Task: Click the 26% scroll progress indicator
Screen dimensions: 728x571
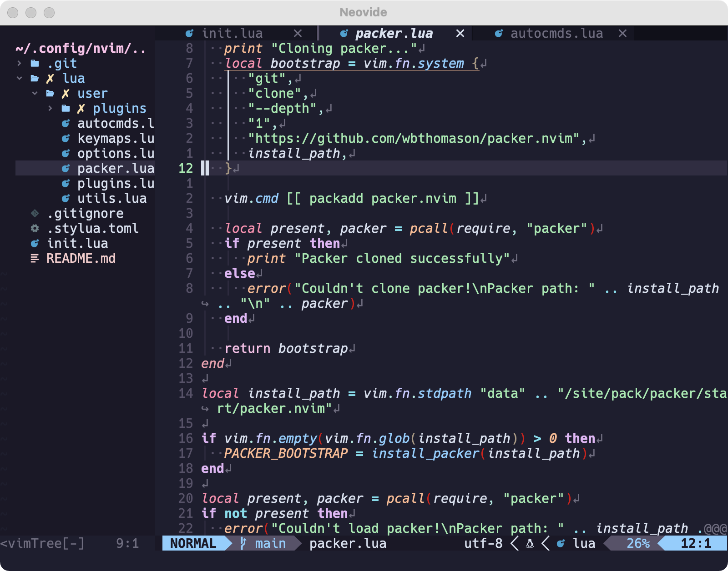Action: click(x=639, y=543)
